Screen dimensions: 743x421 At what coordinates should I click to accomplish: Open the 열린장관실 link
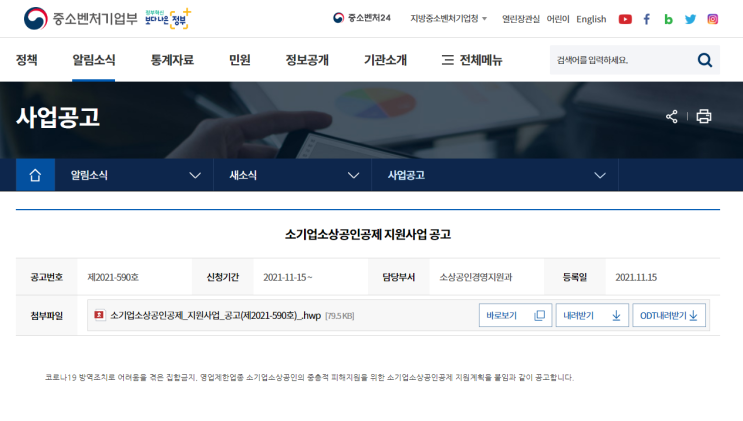(521, 19)
